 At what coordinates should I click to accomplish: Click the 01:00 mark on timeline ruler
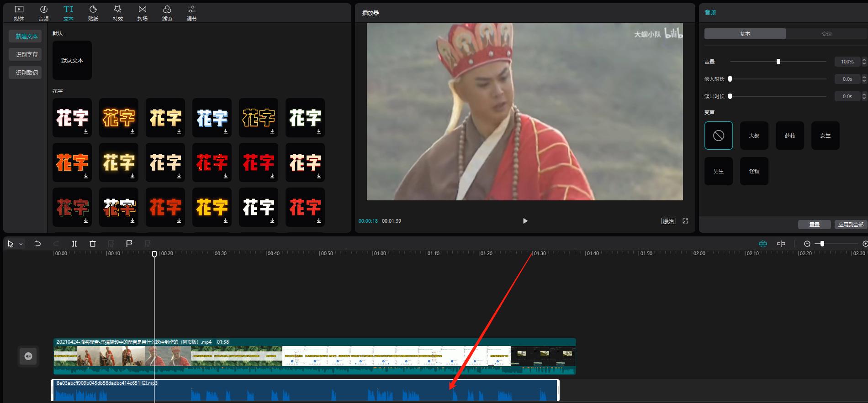(380, 253)
